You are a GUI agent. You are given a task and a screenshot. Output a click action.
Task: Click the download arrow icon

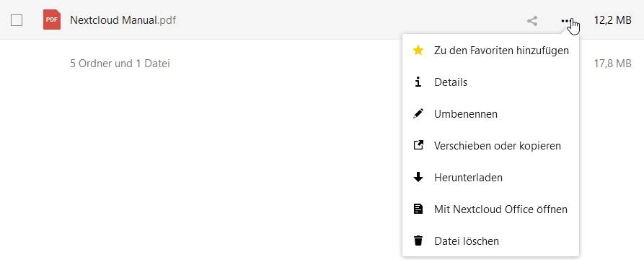(418, 178)
